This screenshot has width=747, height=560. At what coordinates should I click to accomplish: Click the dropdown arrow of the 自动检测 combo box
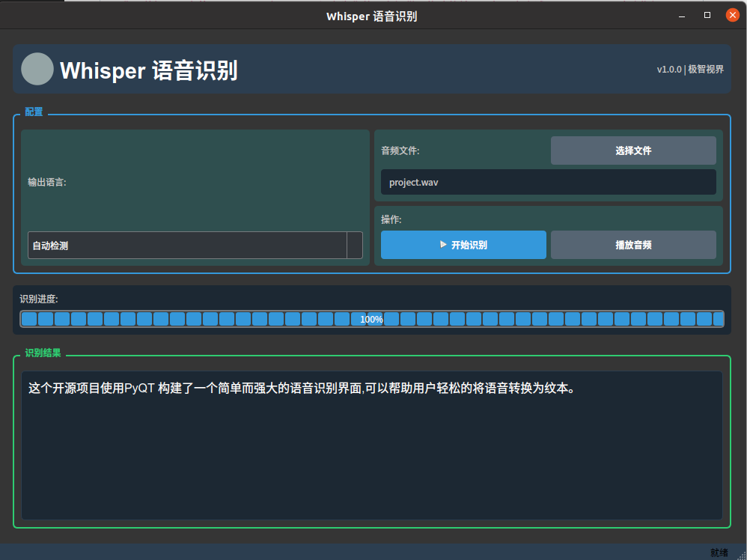tap(355, 246)
